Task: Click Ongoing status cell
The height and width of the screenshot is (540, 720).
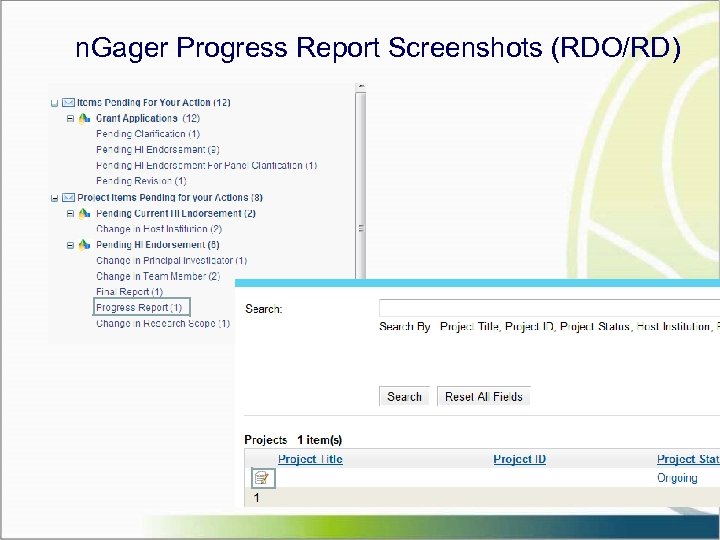Action: tap(677, 478)
